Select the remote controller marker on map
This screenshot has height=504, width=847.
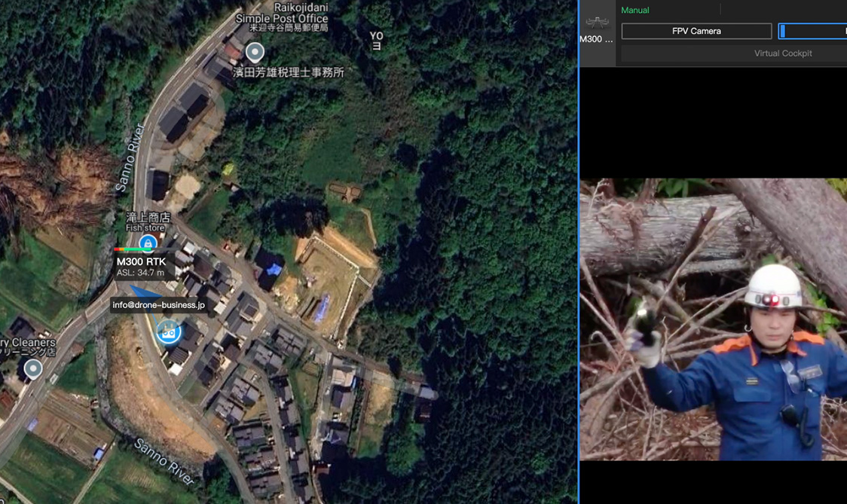(x=168, y=331)
